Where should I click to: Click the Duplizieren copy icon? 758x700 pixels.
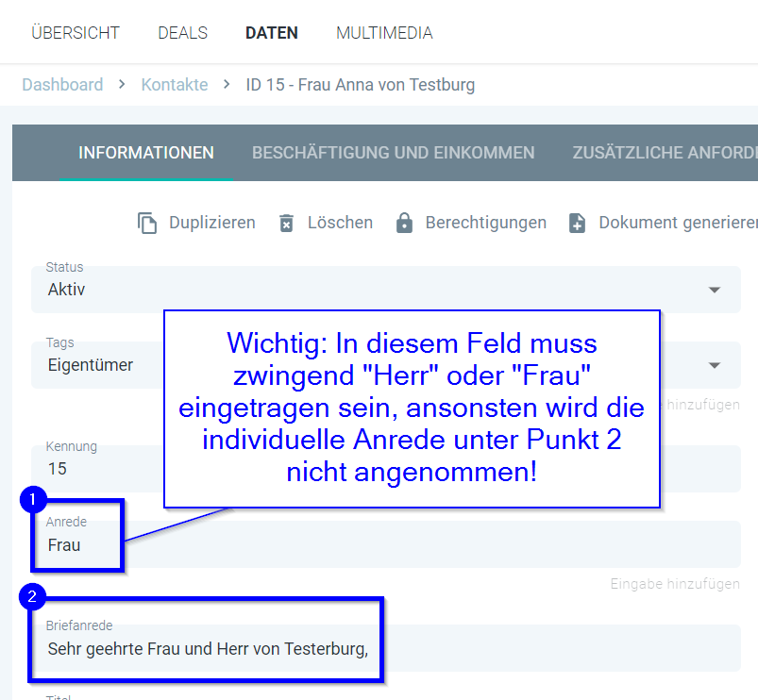146,223
